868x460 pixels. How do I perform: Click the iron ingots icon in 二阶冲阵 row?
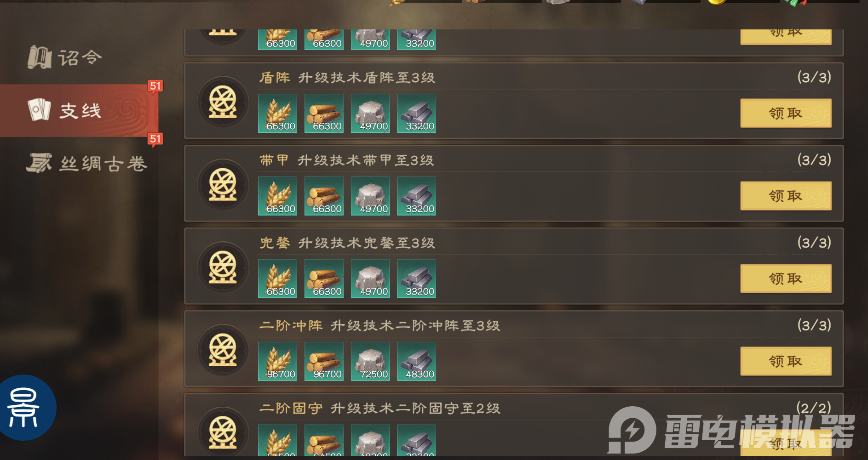(x=416, y=362)
